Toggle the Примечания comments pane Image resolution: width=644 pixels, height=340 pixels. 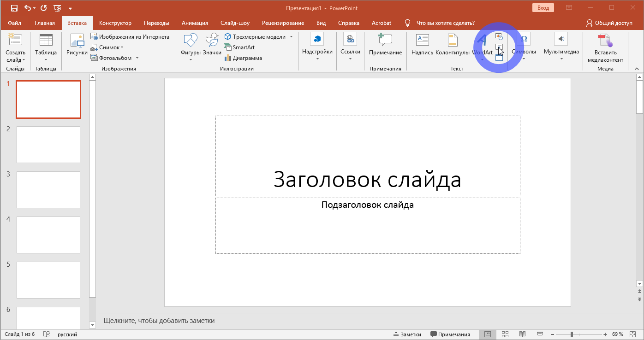[450, 334]
